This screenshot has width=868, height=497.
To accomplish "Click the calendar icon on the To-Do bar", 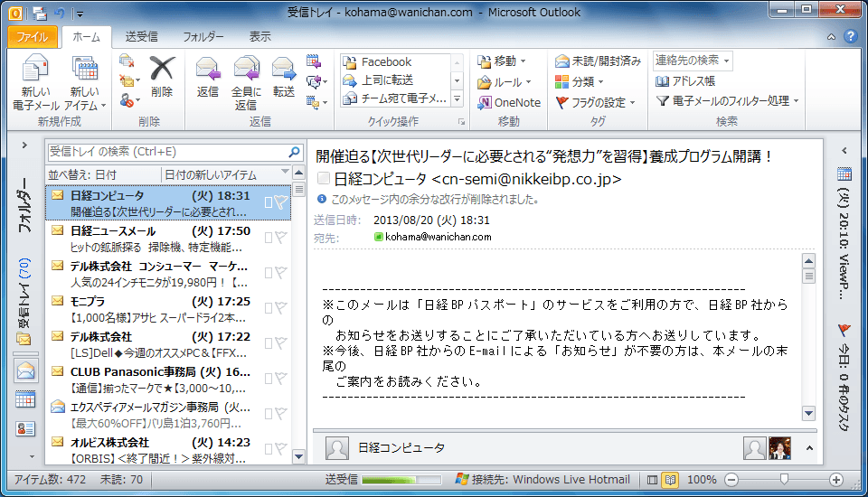I will (844, 174).
